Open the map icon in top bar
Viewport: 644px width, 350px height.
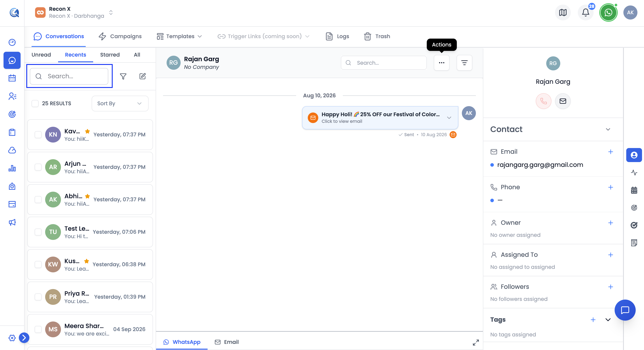(563, 12)
